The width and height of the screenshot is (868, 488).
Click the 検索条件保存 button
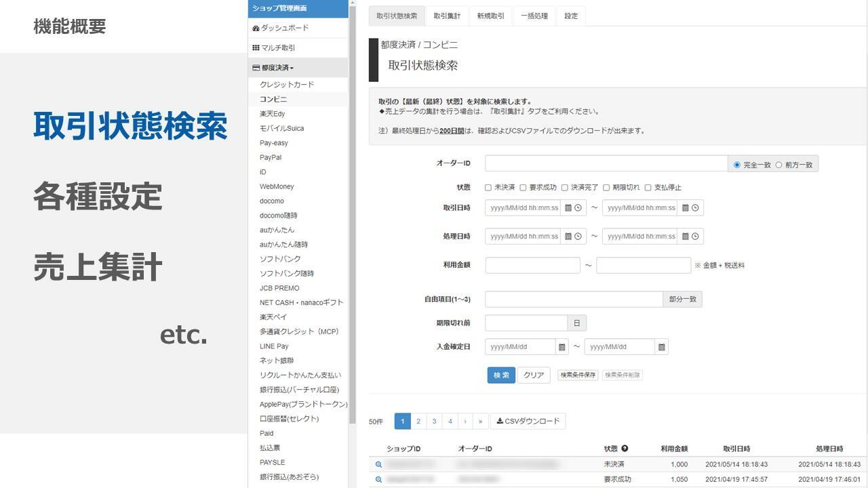[x=578, y=375]
